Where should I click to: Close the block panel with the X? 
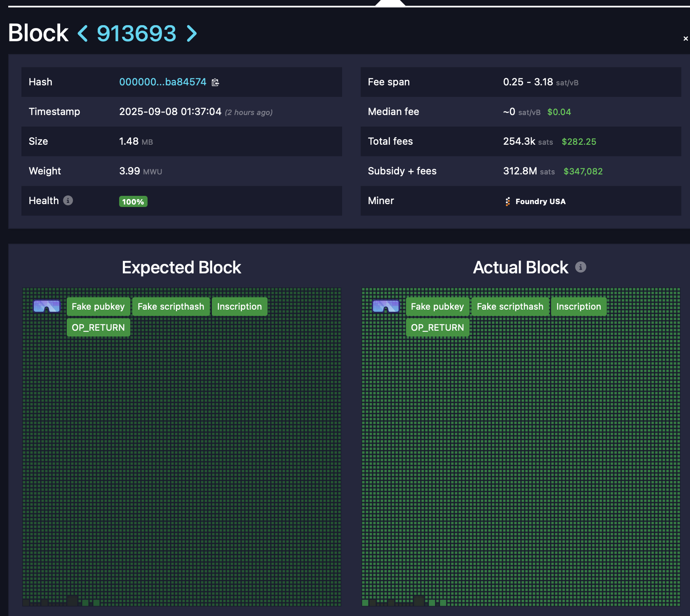pos(685,38)
